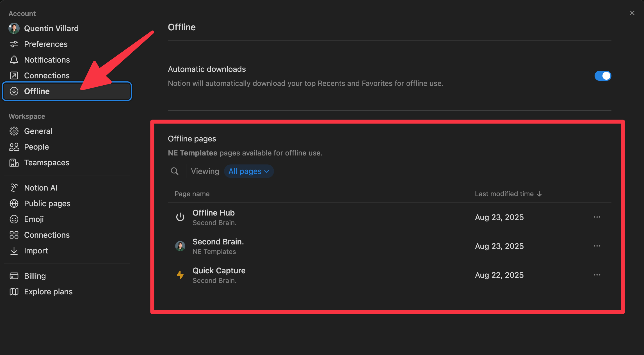Image resolution: width=644 pixels, height=355 pixels.
Task: Expand the All pages viewing filter
Action: coord(249,171)
